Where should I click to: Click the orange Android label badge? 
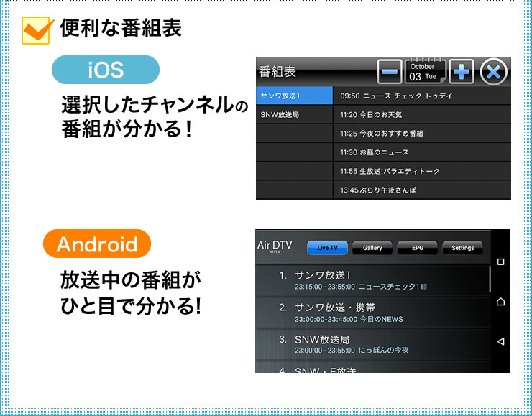tap(97, 244)
